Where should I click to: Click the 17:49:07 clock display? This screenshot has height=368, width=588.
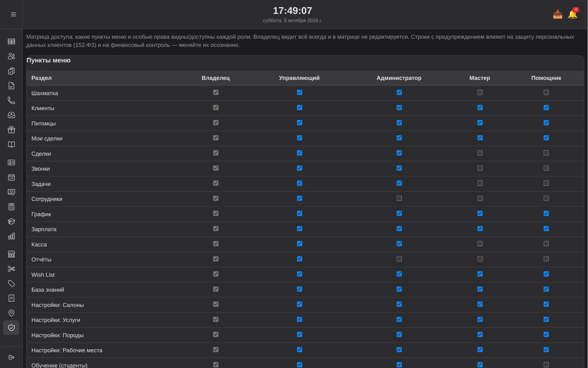293,11
